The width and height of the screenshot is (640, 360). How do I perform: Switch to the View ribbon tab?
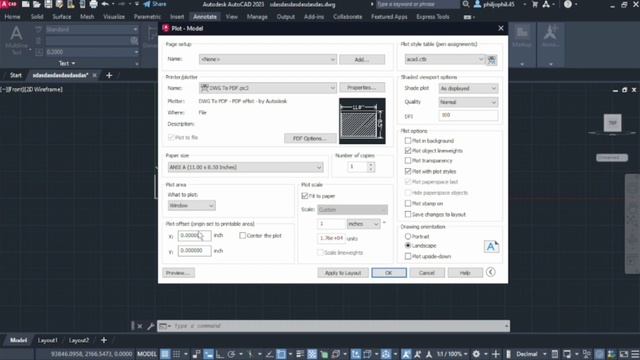pos(231,17)
